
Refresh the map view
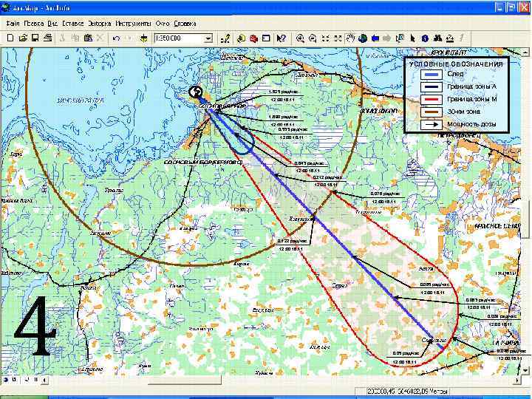point(27,380)
